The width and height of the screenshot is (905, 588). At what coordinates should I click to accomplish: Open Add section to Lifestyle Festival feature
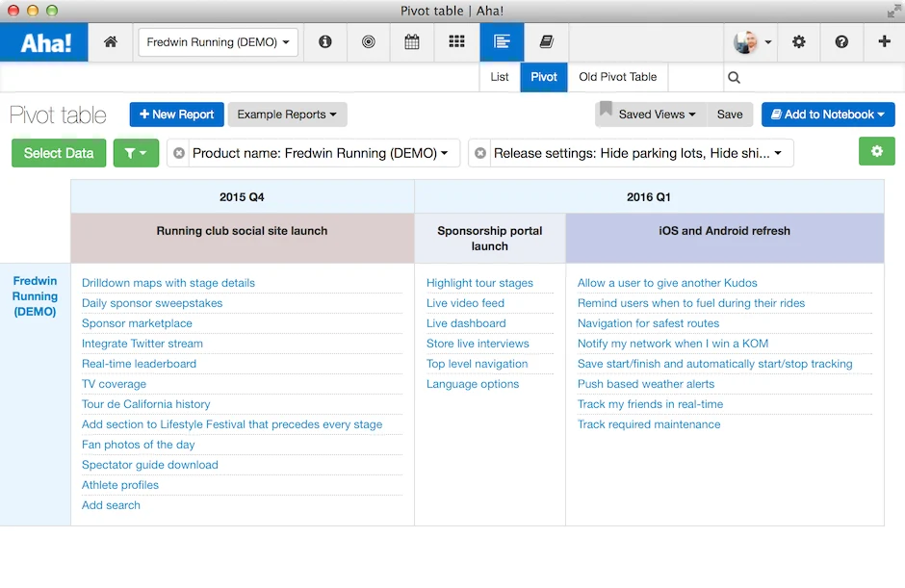point(231,424)
